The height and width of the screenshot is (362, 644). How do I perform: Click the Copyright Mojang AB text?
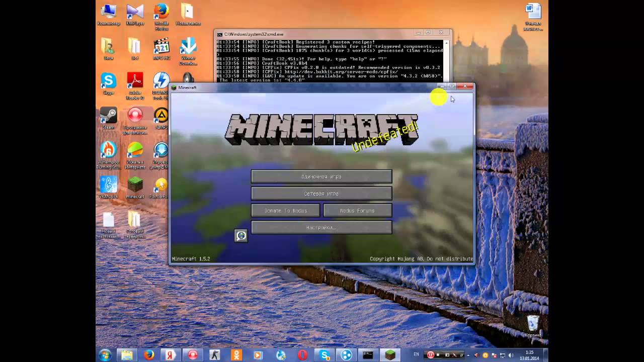click(x=422, y=259)
